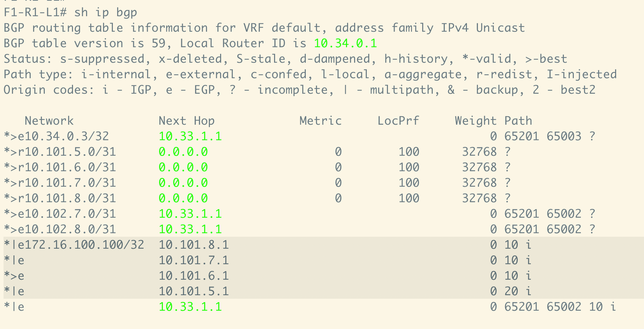Click next hop 0.0.0.0 for 10.101.5.0/31

point(183,152)
